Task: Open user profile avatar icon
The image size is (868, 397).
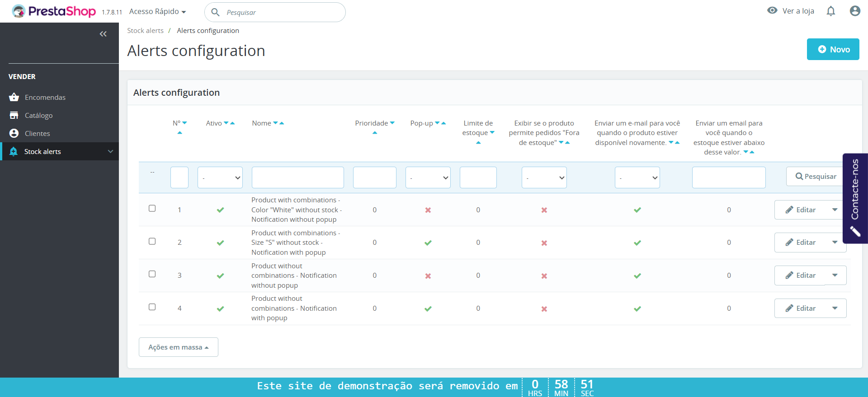Action: coord(854,11)
